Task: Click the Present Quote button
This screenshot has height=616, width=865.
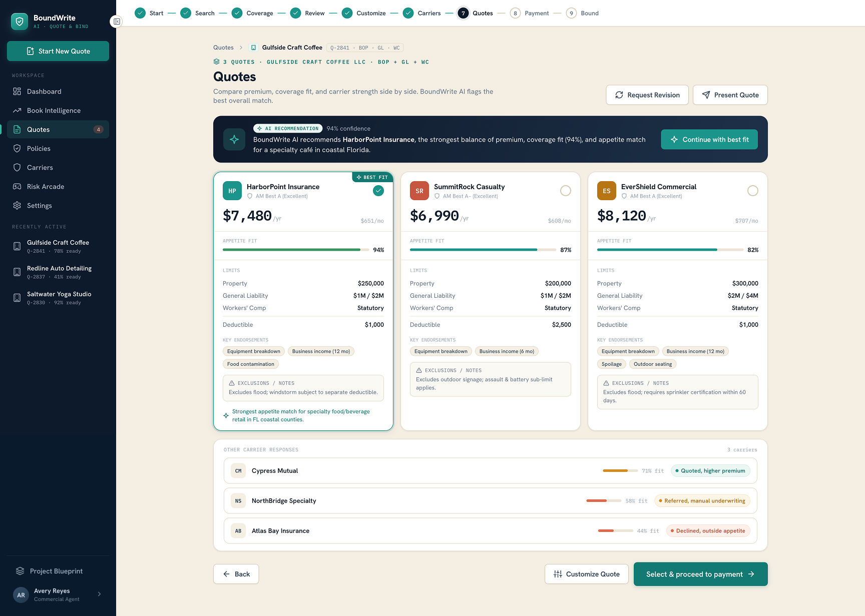Action: (730, 95)
